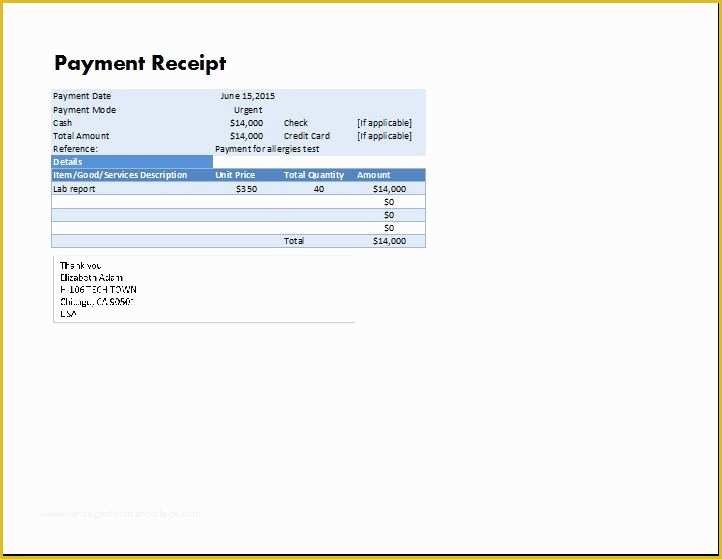Select the Amount column header

(373, 175)
